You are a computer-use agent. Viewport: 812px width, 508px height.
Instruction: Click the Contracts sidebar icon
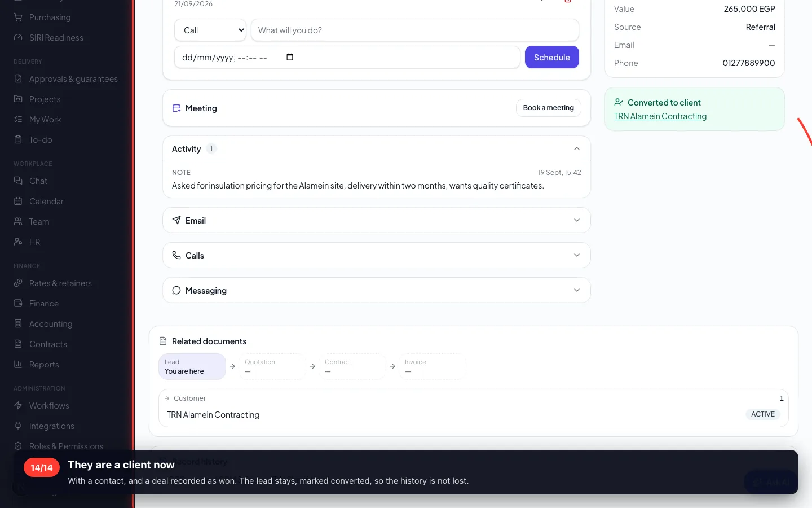click(18, 344)
